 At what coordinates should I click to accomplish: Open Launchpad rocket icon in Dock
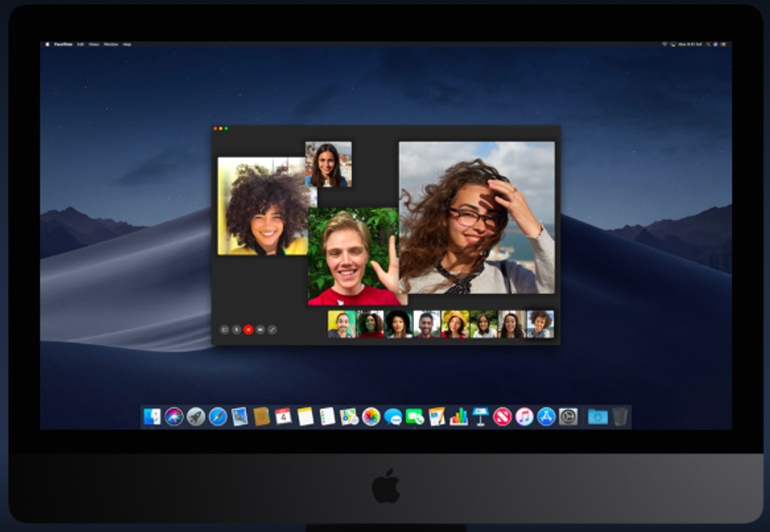(196, 416)
